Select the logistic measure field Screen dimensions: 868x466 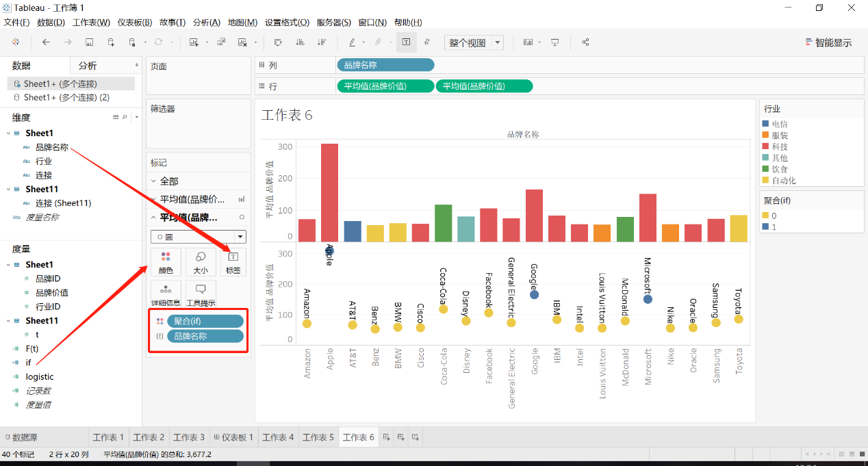coord(40,377)
